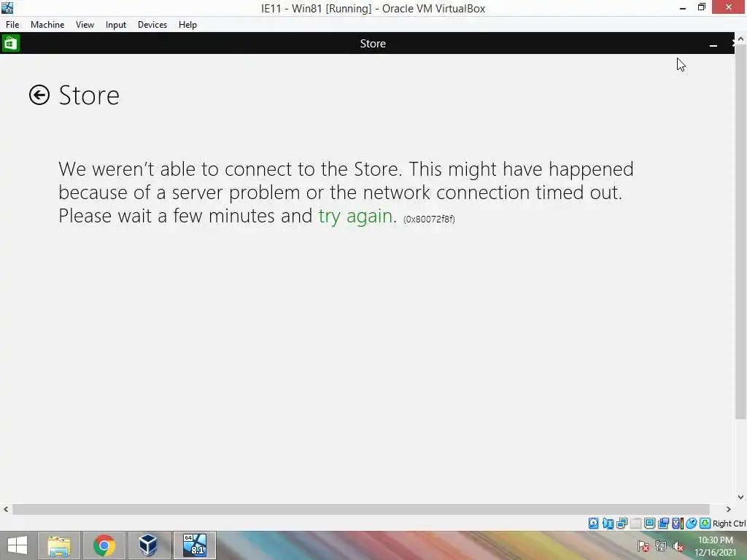Click the horizontal scrollbar right arrow
This screenshot has height=560, width=747.
coord(729,509)
